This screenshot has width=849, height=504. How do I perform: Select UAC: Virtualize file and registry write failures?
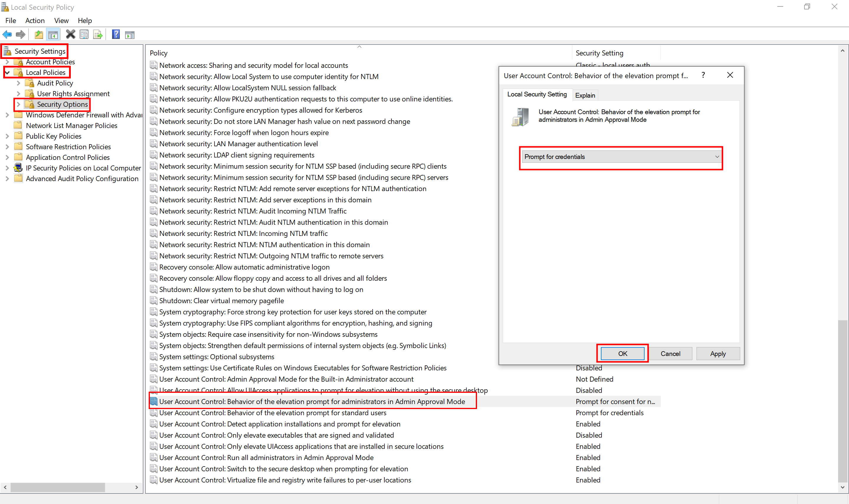[x=285, y=480]
